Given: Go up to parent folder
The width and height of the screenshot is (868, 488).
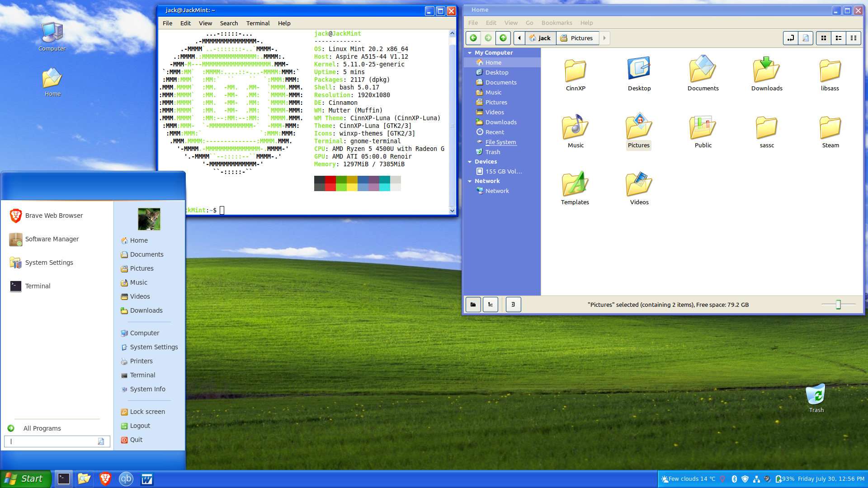Looking at the screenshot, I should point(503,38).
